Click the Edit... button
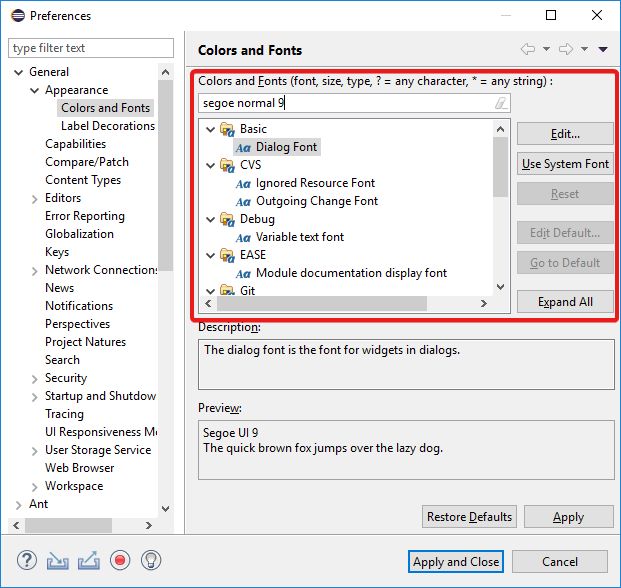This screenshot has width=621, height=588. 565,134
